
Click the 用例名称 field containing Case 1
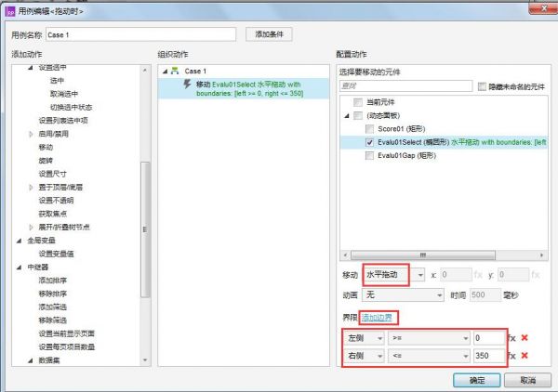click(x=141, y=35)
